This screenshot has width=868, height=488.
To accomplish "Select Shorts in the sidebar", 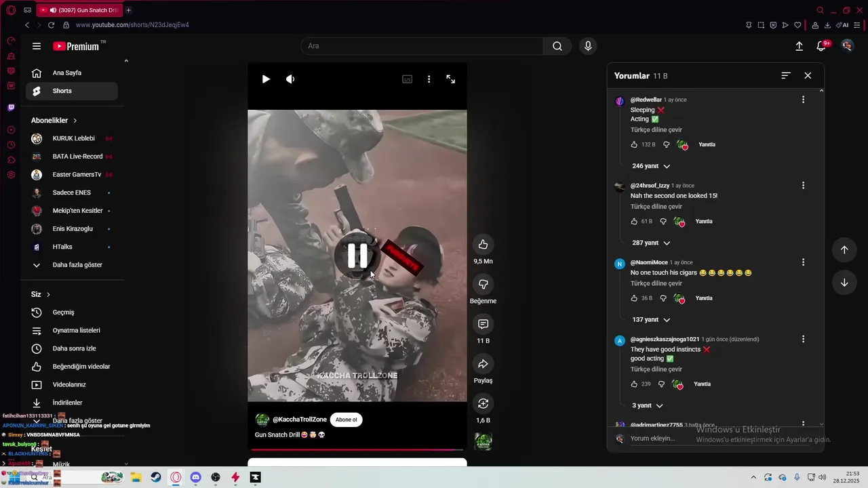I will pyautogui.click(x=72, y=91).
